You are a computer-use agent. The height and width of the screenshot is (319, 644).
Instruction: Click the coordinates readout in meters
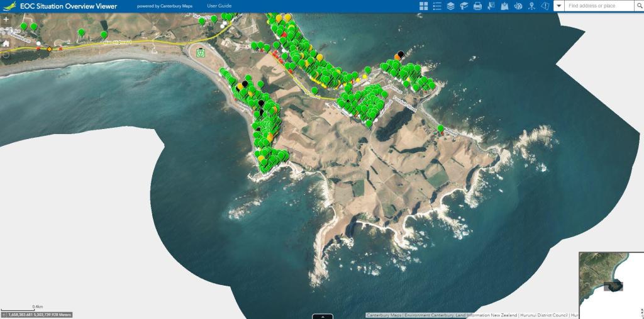pos(40,315)
